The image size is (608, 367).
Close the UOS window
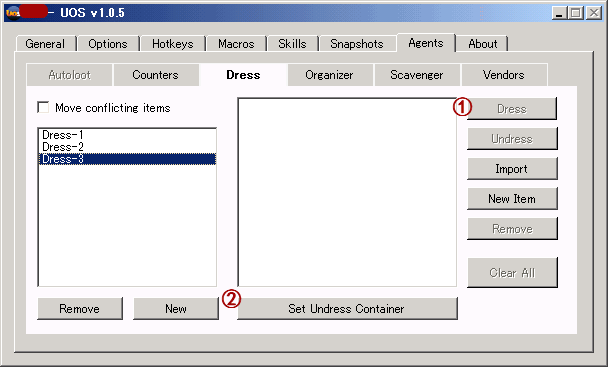(594, 13)
